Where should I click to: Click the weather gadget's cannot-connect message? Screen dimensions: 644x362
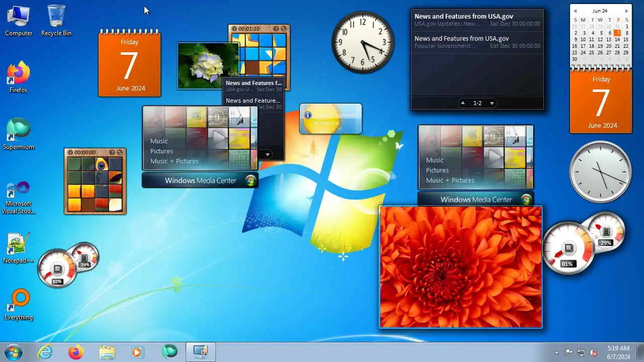pos(335,119)
